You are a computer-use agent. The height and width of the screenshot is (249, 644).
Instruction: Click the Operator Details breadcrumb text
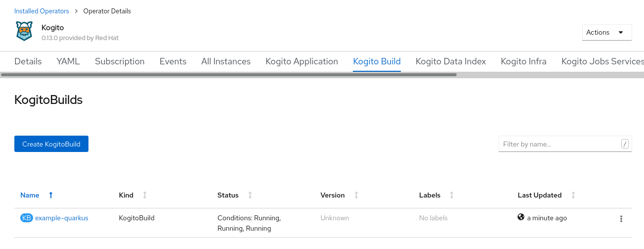(x=107, y=11)
